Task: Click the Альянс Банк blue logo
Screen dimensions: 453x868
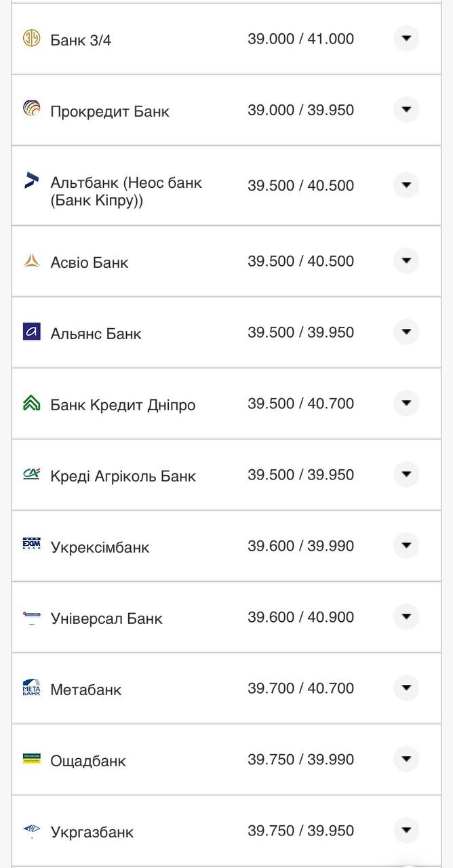Action: pyautogui.click(x=32, y=332)
